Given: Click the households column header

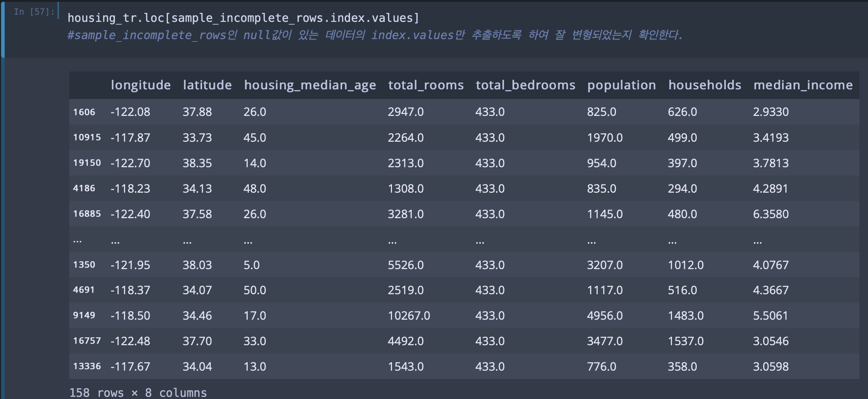Looking at the screenshot, I should coord(704,85).
